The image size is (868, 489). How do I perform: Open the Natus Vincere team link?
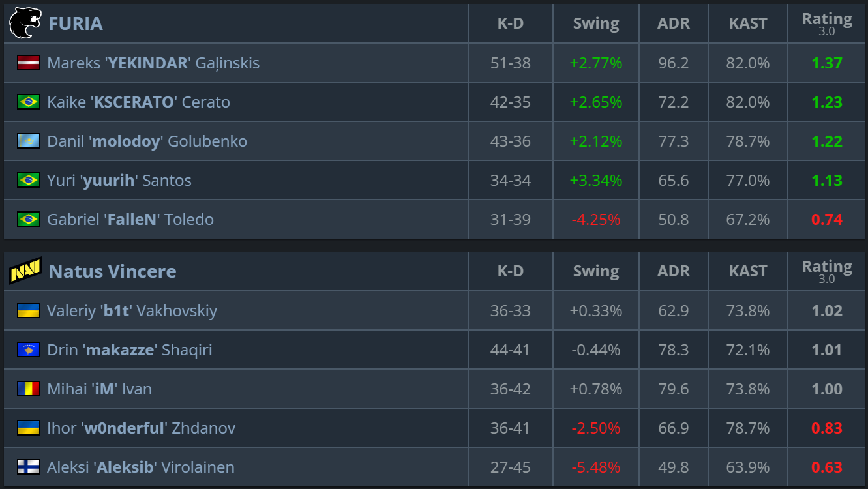[112, 271]
